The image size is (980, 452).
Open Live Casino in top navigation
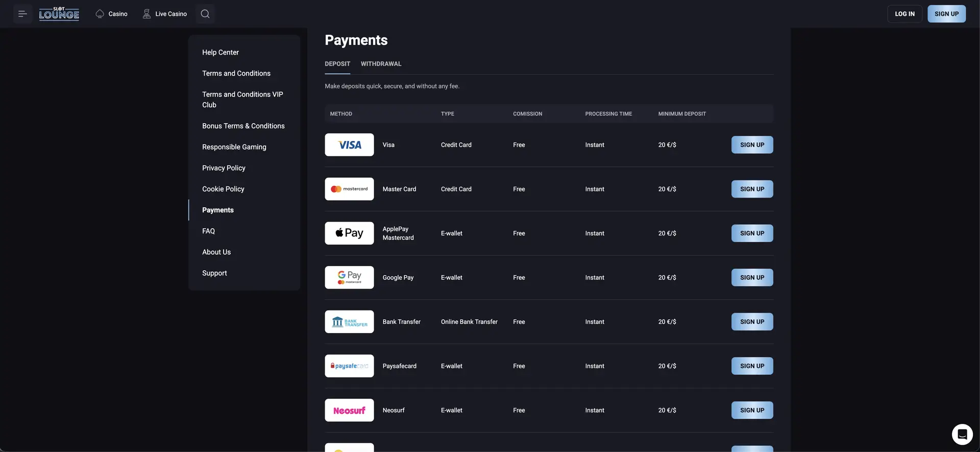point(164,14)
